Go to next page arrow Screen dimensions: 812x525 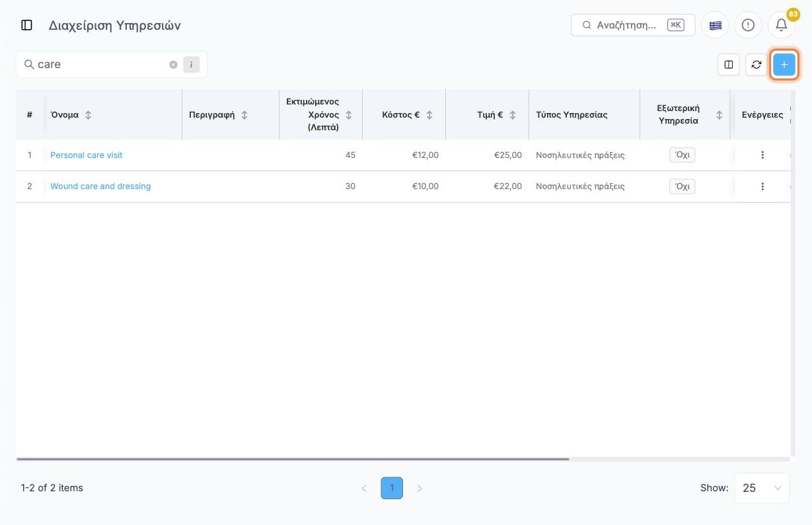click(420, 489)
